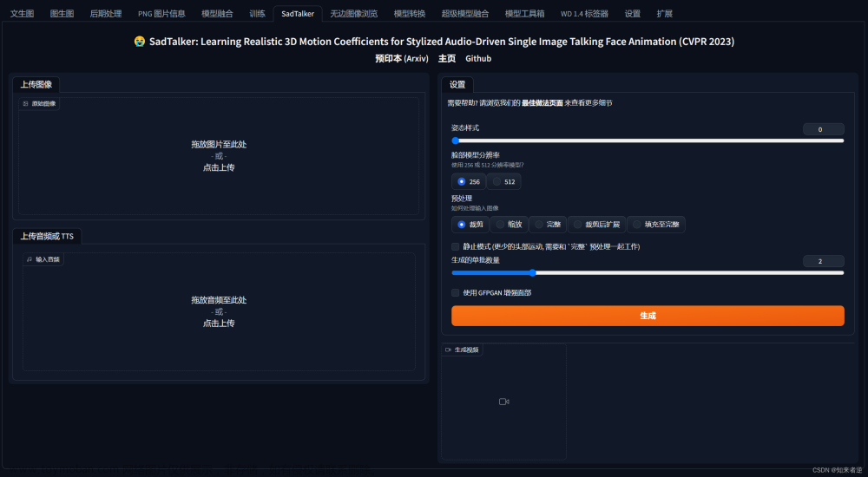Adjust the 姿态样式 slider

(x=648, y=140)
